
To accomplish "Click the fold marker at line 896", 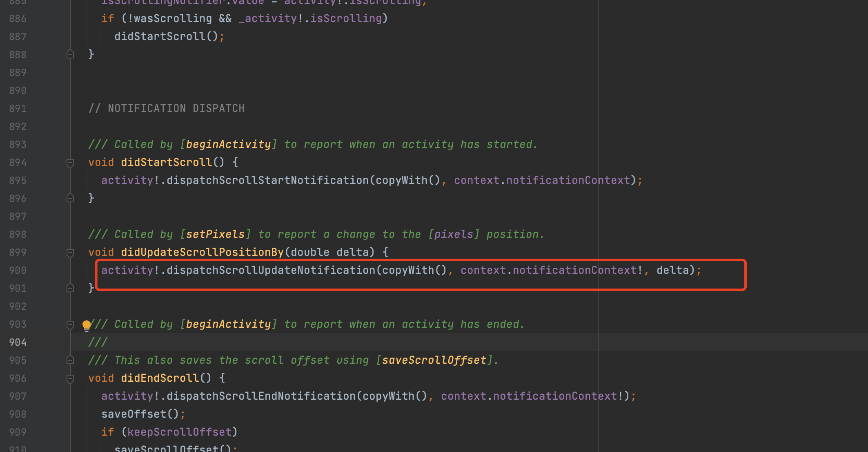I will (x=70, y=198).
